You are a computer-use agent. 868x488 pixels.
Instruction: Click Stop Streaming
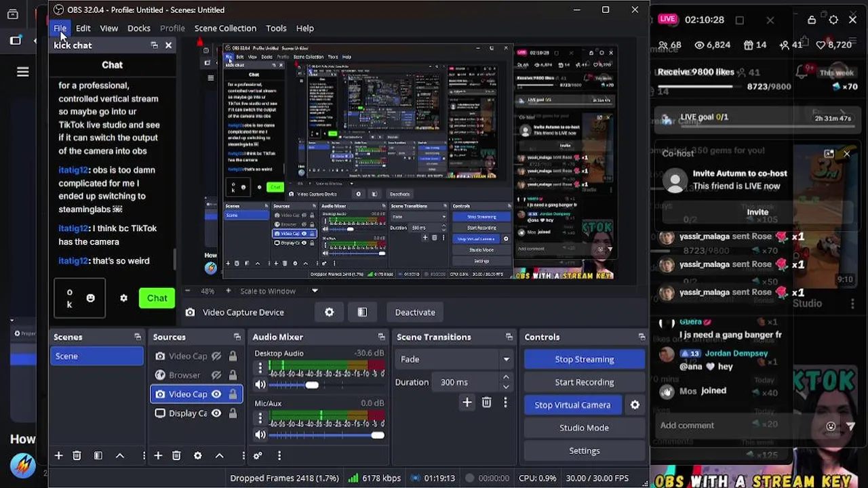(x=584, y=359)
